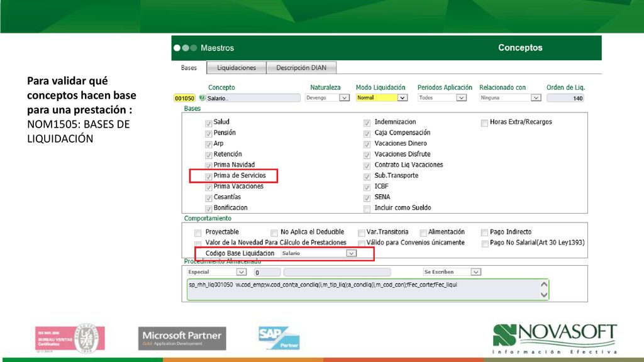Toggle the ICBF checkbox
This screenshot has height=362, width=644.
367,187
